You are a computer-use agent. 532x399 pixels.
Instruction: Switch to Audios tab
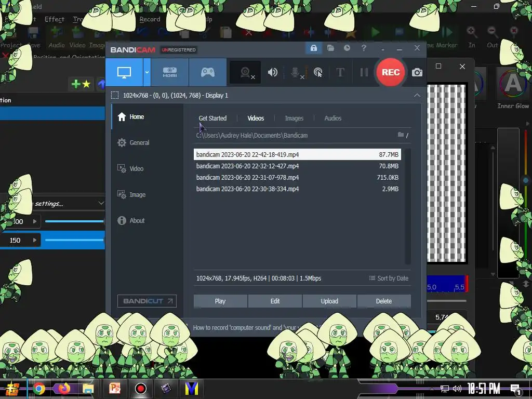coord(333,118)
